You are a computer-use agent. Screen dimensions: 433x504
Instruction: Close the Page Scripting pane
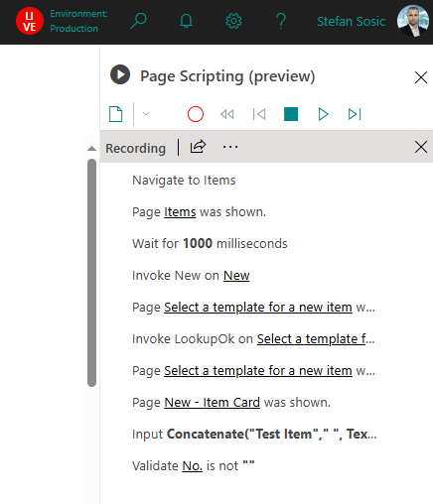(x=421, y=77)
